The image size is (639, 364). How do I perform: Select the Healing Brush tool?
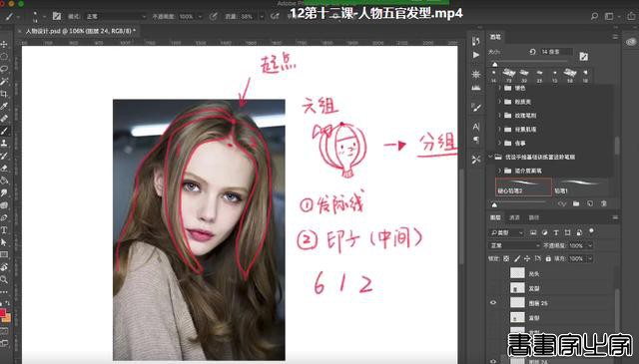(4, 119)
